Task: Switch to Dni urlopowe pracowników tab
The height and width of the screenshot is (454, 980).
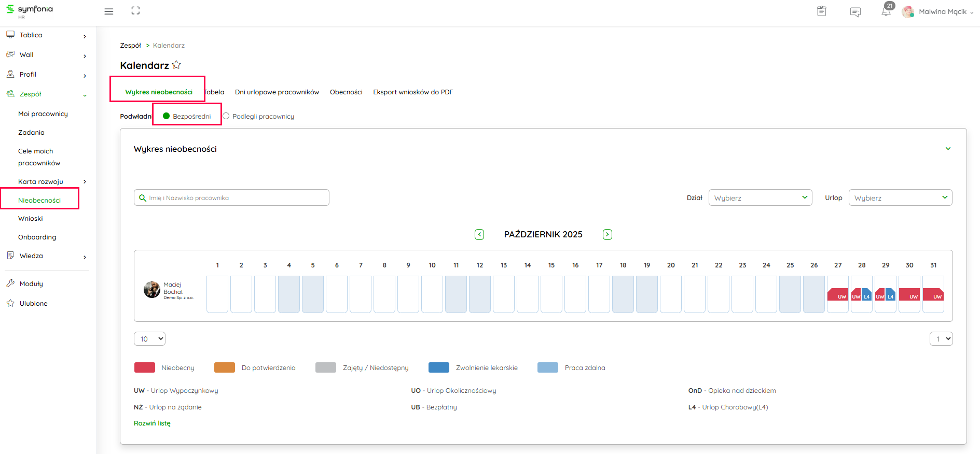Action: coord(277,92)
